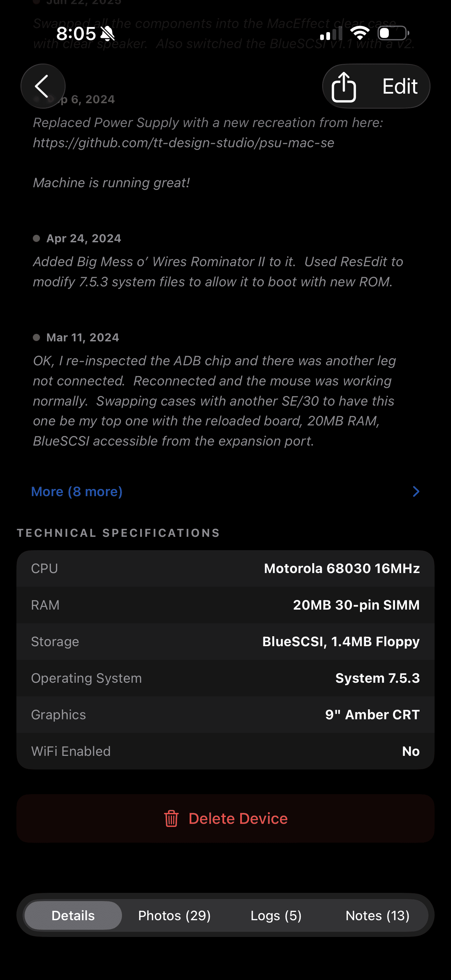Viewport: 451px width, 980px height.
Task: Tap the Operating System row
Action: (225, 678)
